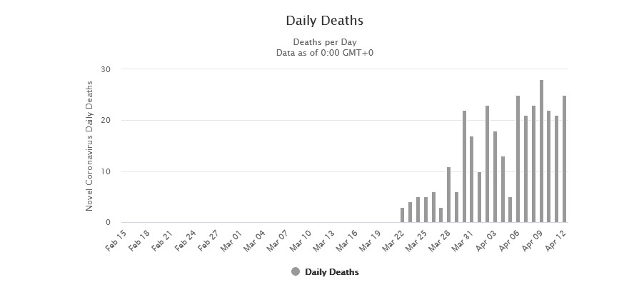Click the gray Daily Deaths legend circle
The image size is (644, 290).
coord(296,271)
